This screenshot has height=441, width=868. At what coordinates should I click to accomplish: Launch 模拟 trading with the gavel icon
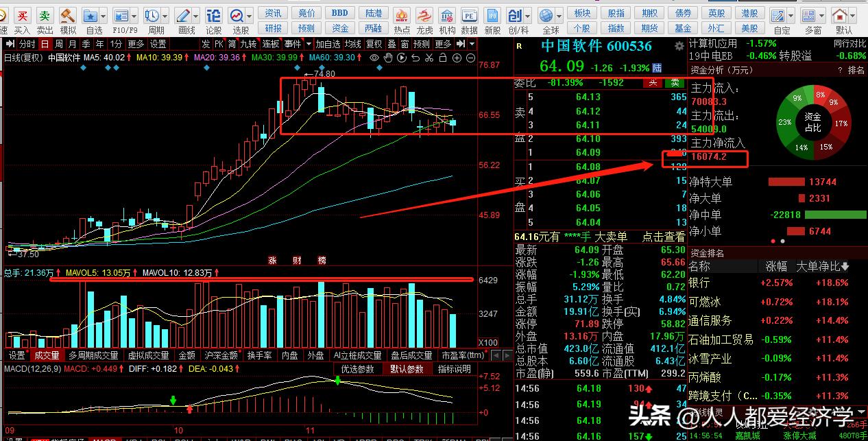pyautogui.click(x=68, y=15)
